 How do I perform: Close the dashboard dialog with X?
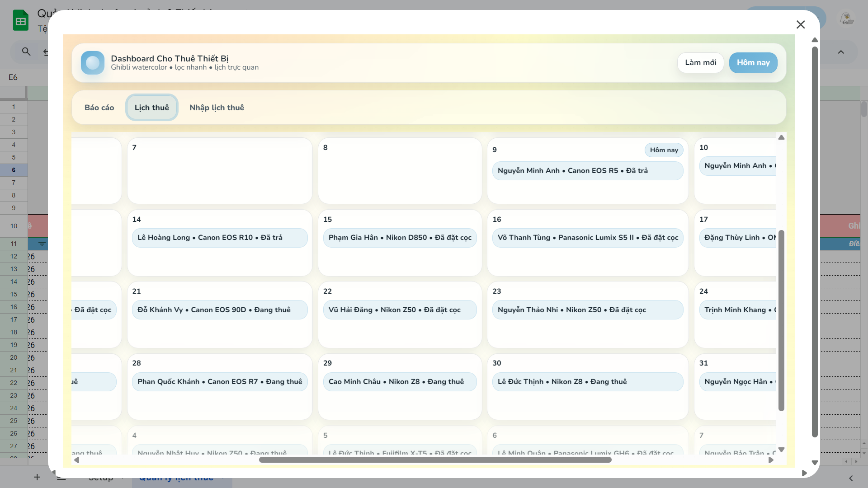(800, 25)
